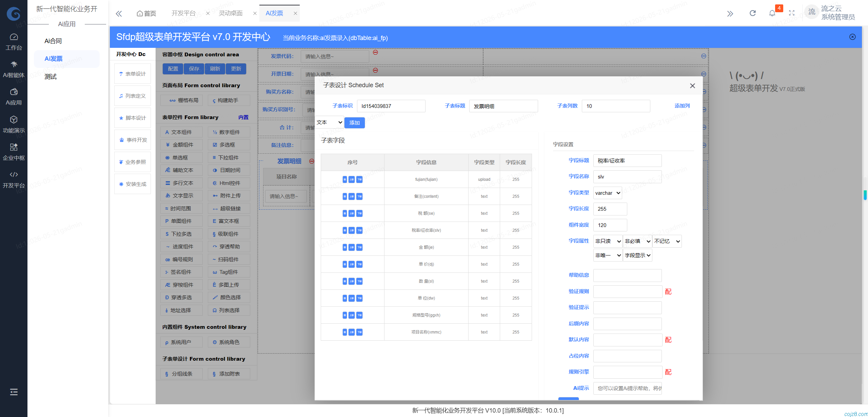
Task: Open the 字段显示 visibility dropdown
Action: (x=637, y=255)
